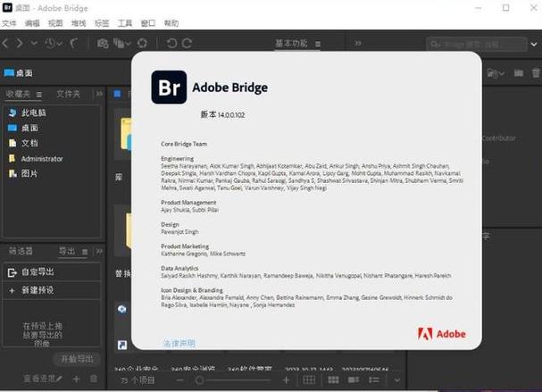Click into the Bridge search field
542x392 pixels.
[476, 45]
